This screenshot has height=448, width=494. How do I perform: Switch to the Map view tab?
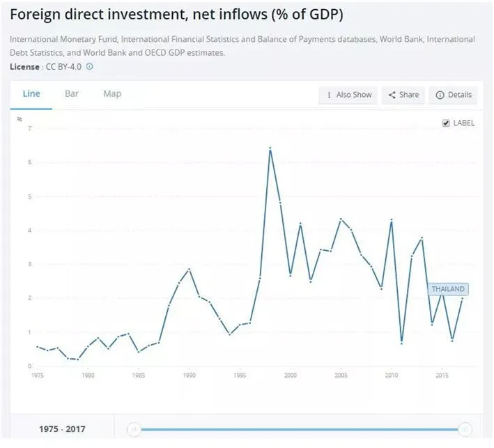112,94
